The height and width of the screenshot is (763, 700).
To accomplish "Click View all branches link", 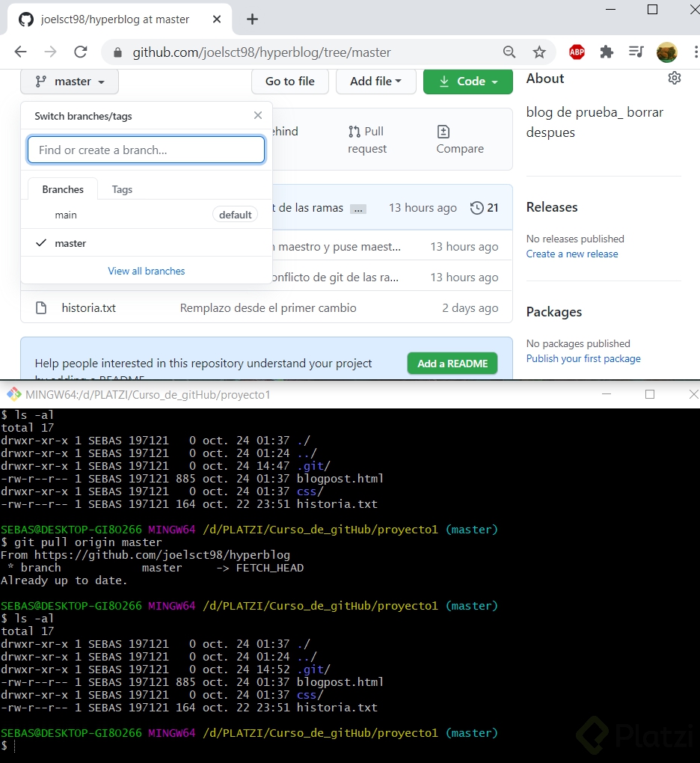I will click(147, 271).
